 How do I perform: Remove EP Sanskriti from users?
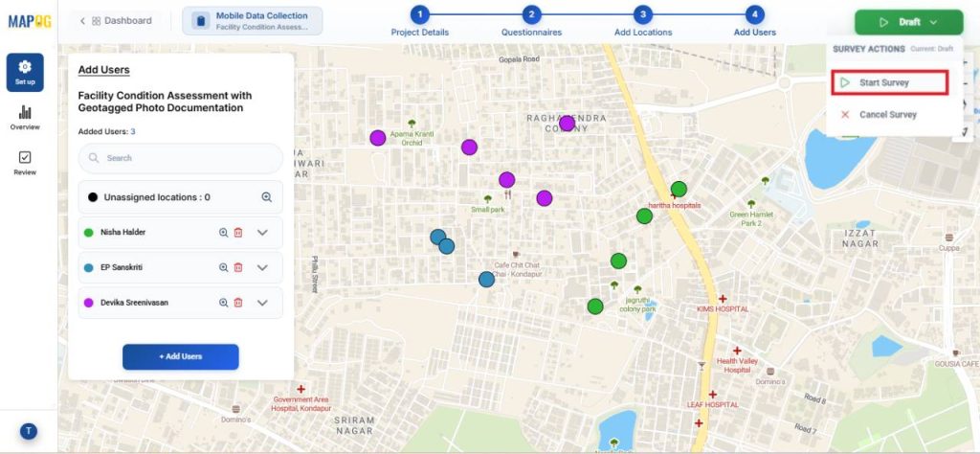[238, 267]
